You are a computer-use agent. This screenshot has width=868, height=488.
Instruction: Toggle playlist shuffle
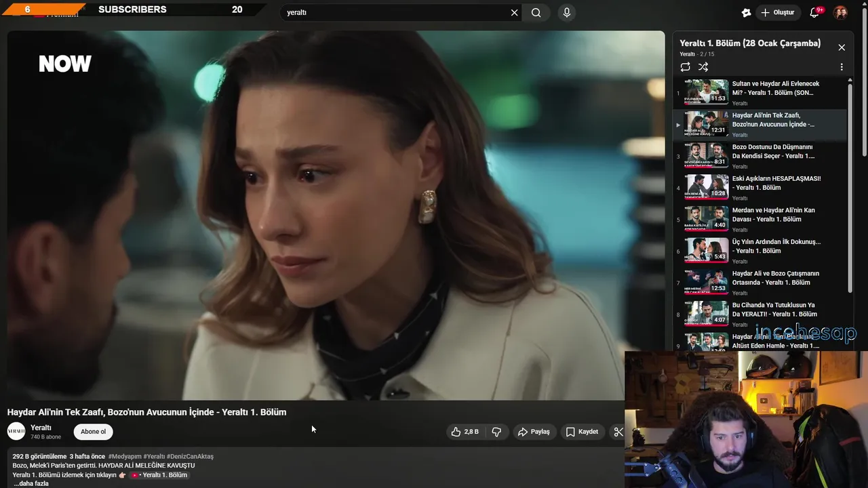[x=703, y=67]
